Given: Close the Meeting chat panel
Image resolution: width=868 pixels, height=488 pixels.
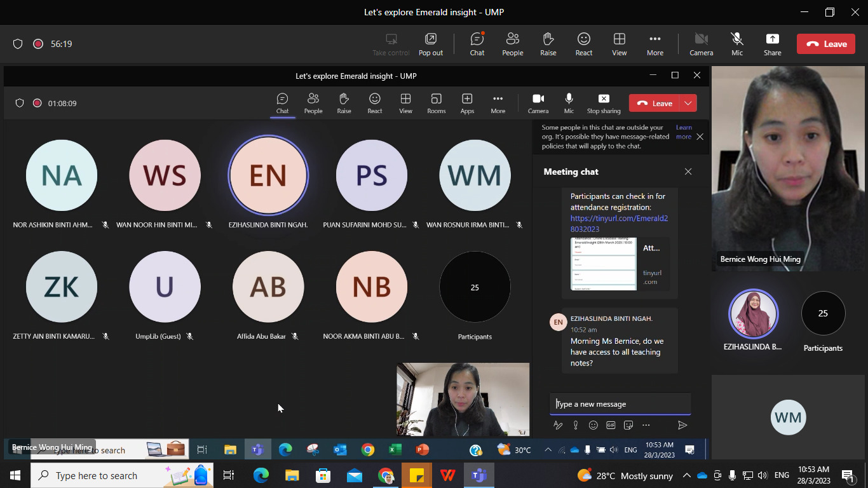Looking at the screenshot, I should [688, 172].
